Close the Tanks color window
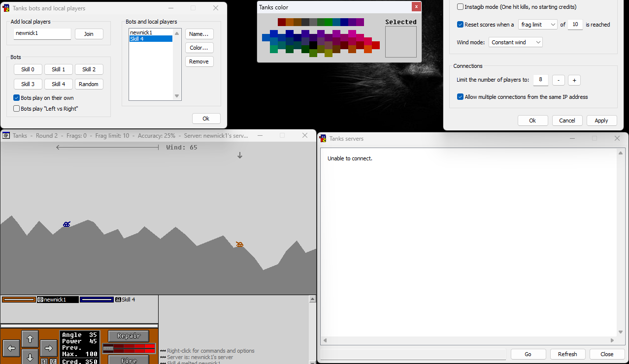 coord(417,7)
